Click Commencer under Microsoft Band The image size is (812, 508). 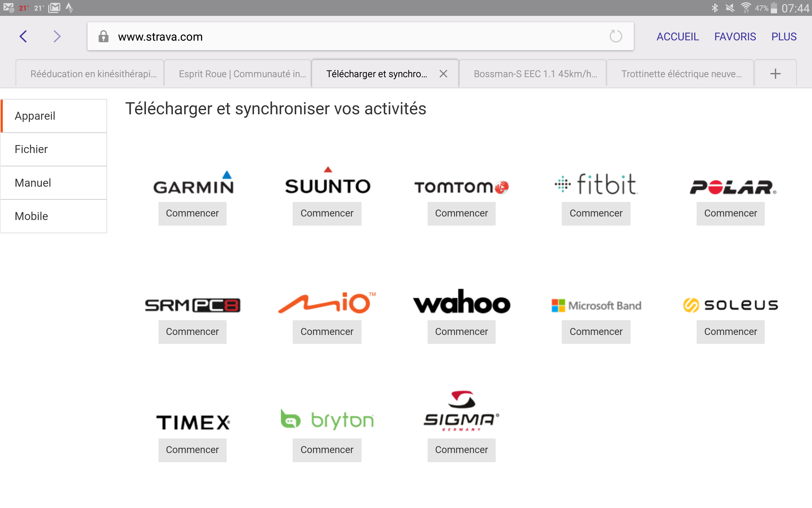pos(596,331)
